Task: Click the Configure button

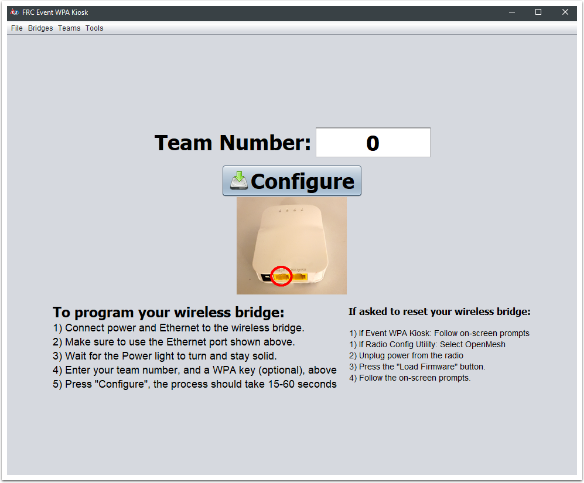Action: [292, 181]
